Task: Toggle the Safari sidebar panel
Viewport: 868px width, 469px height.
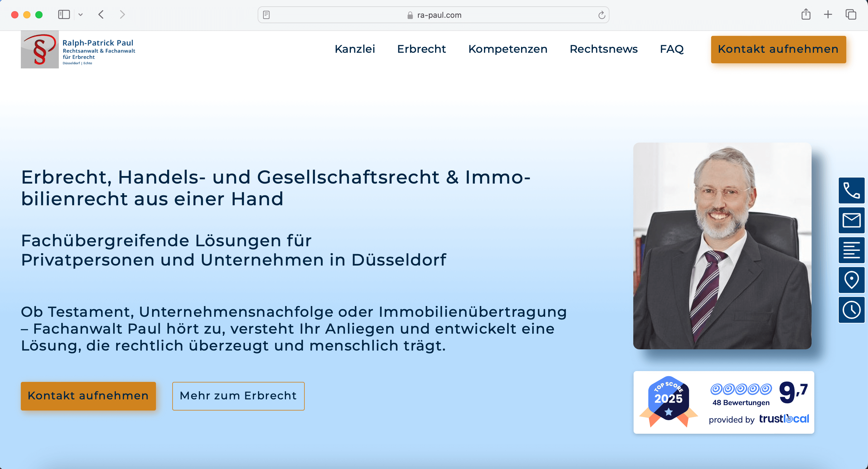Action: click(x=63, y=14)
